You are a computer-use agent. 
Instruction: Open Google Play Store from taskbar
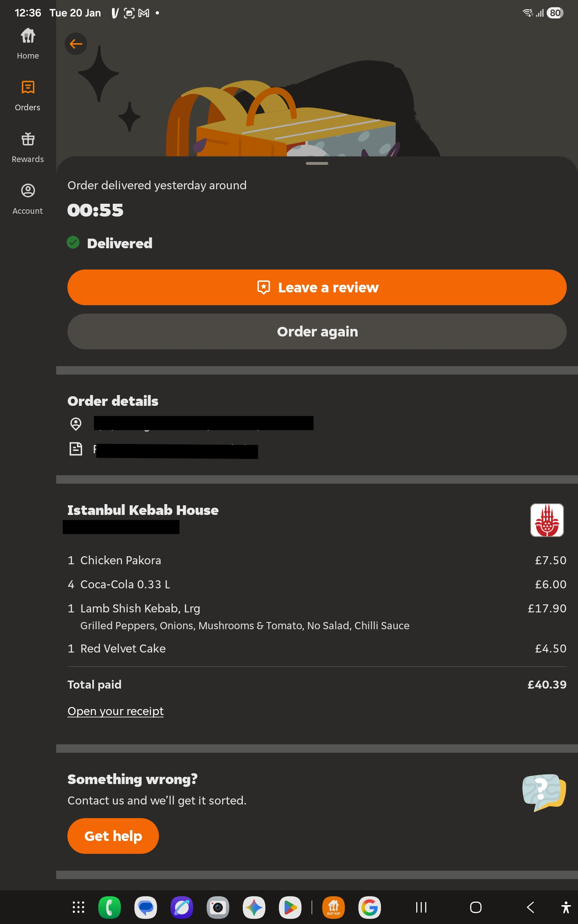coord(290,907)
